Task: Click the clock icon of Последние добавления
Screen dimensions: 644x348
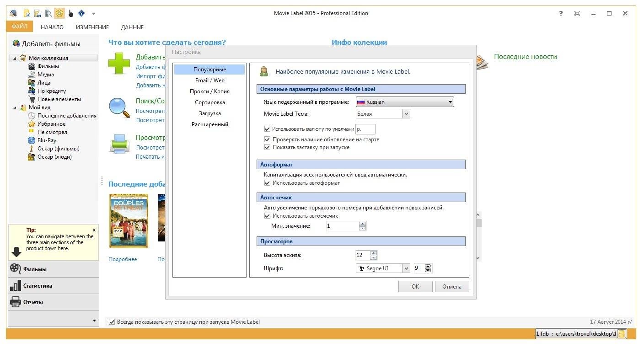Action: point(32,116)
